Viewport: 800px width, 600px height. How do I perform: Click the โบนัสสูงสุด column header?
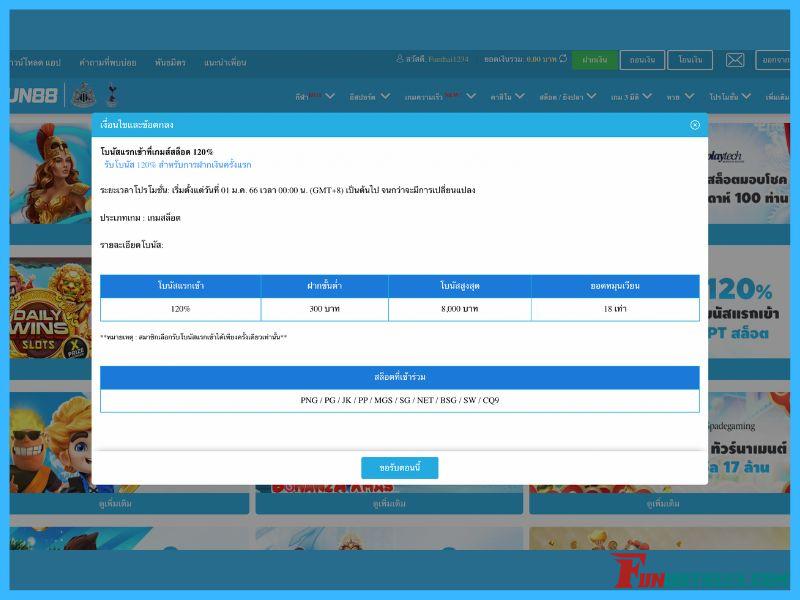pyautogui.click(x=460, y=286)
